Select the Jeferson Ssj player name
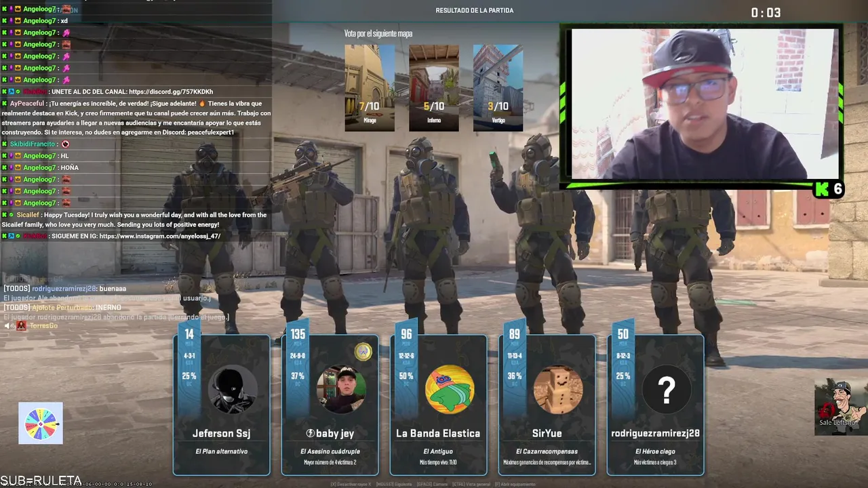Screen dimensions: 868x488 point(221,433)
